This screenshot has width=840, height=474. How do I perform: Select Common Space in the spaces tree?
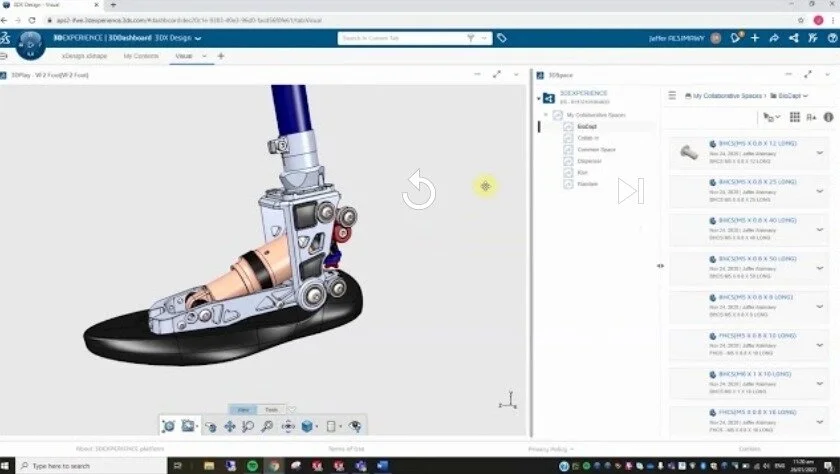point(596,149)
